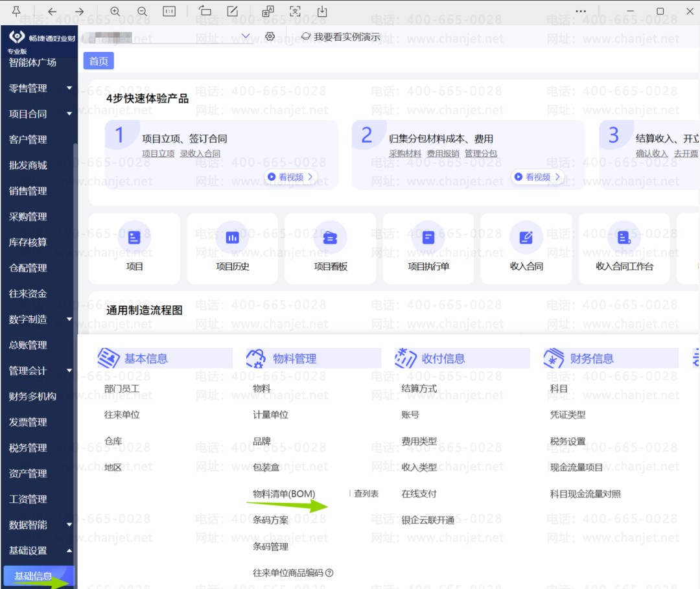700x589 pixels.
Task: Expand the 管理会计 sidebar menu
Action: (69, 371)
